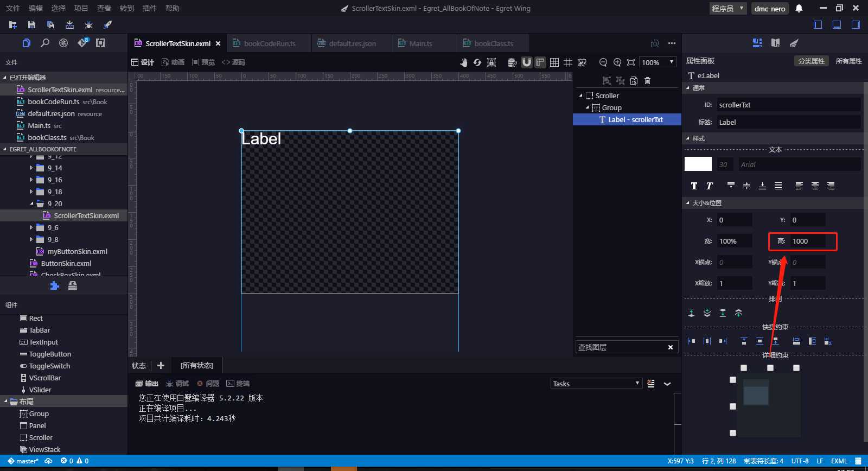Toggle the guide lines hash button

click(568, 62)
